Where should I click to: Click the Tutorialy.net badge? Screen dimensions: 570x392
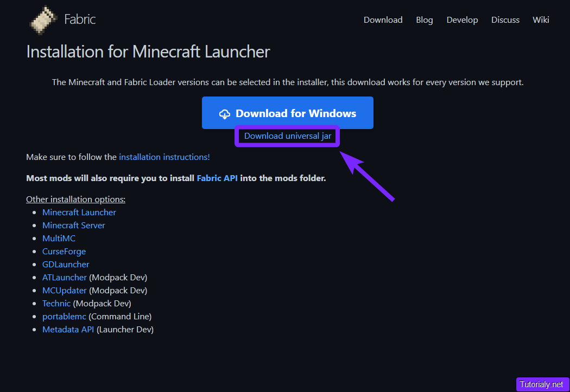coord(542,384)
